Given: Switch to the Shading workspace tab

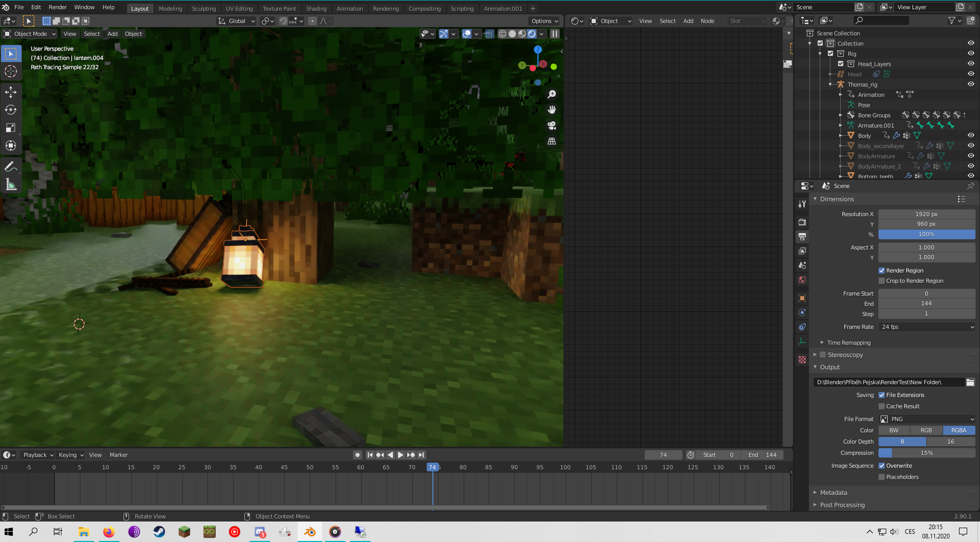Looking at the screenshot, I should (316, 8).
